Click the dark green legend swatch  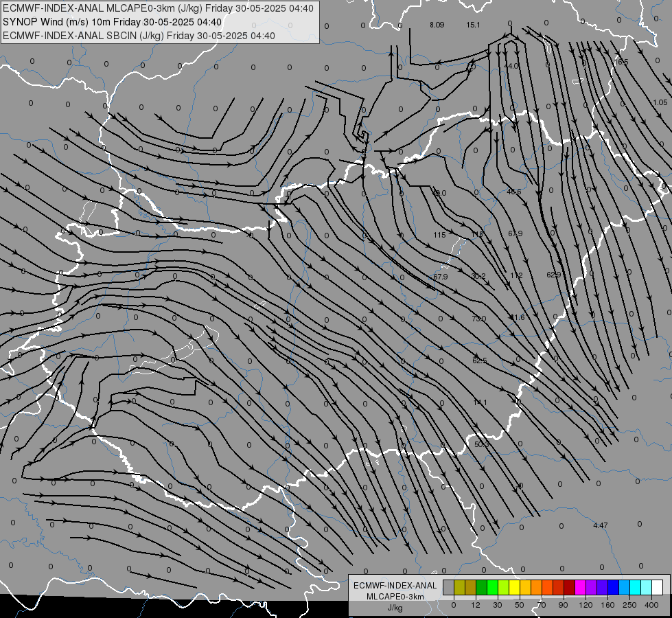[x=482, y=587]
